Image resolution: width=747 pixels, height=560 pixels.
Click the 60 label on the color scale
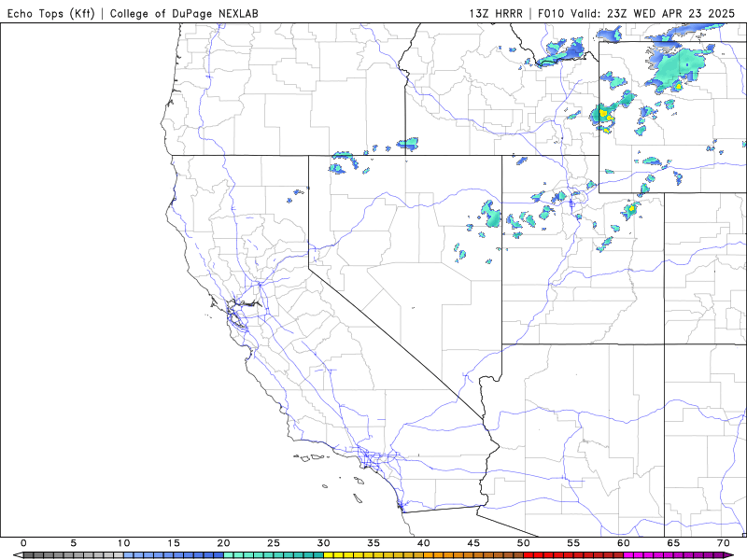click(x=624, y=543)
